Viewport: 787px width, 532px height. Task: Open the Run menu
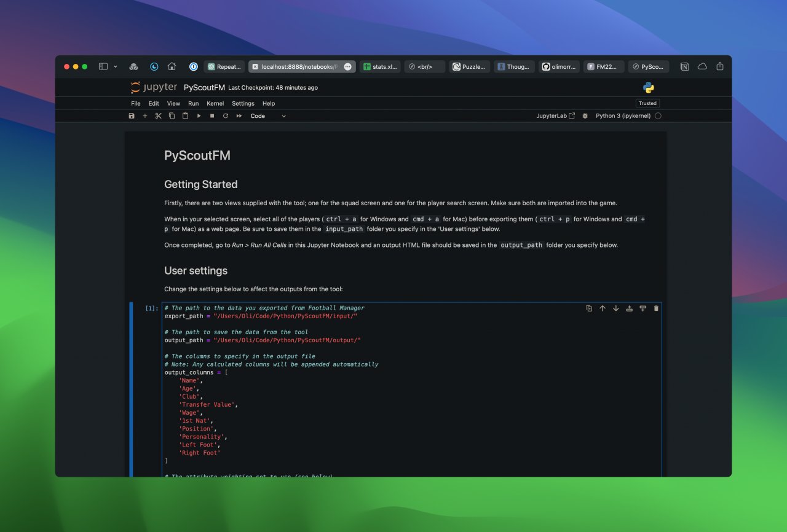(x=194, y=104)
